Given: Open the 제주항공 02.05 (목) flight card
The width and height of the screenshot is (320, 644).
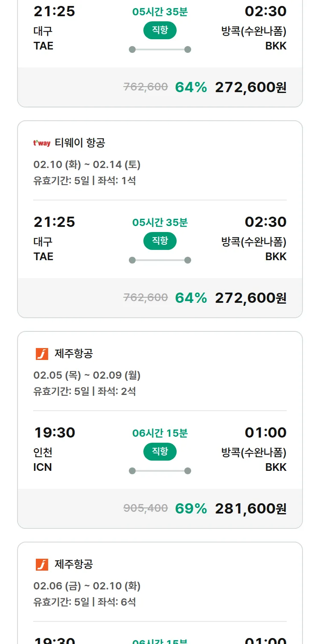Looking at the screenshot, I should point(74,354).
